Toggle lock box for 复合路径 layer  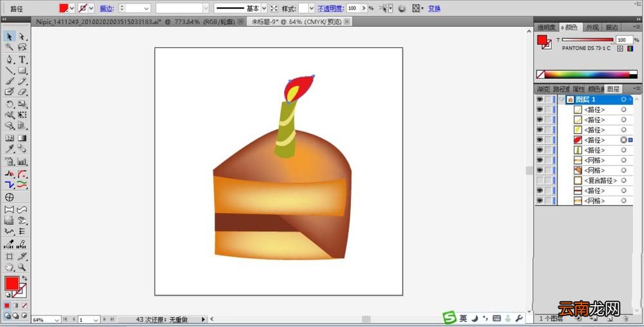point(548,180)
